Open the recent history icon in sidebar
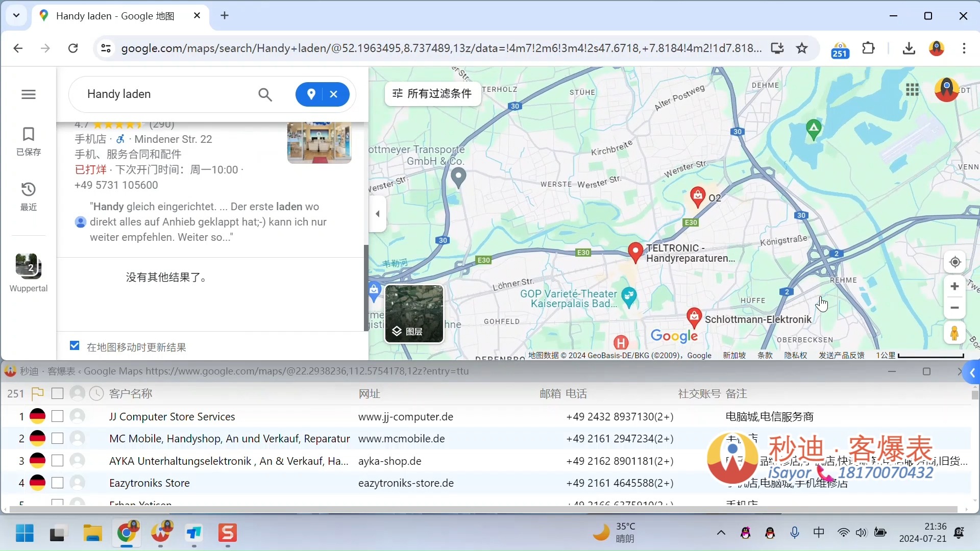Image resolution: width=980 pixels, height=551 pixels. (29, 196)
